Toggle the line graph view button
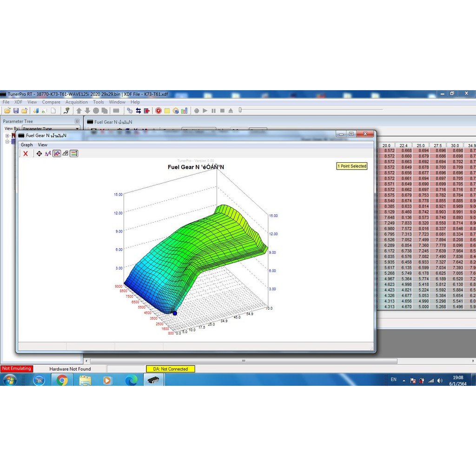476x476 pixels. 57,153
